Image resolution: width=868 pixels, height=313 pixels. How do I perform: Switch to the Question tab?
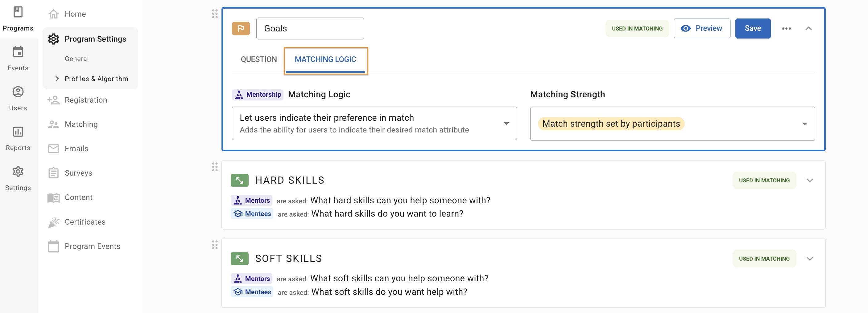(258, 59)
